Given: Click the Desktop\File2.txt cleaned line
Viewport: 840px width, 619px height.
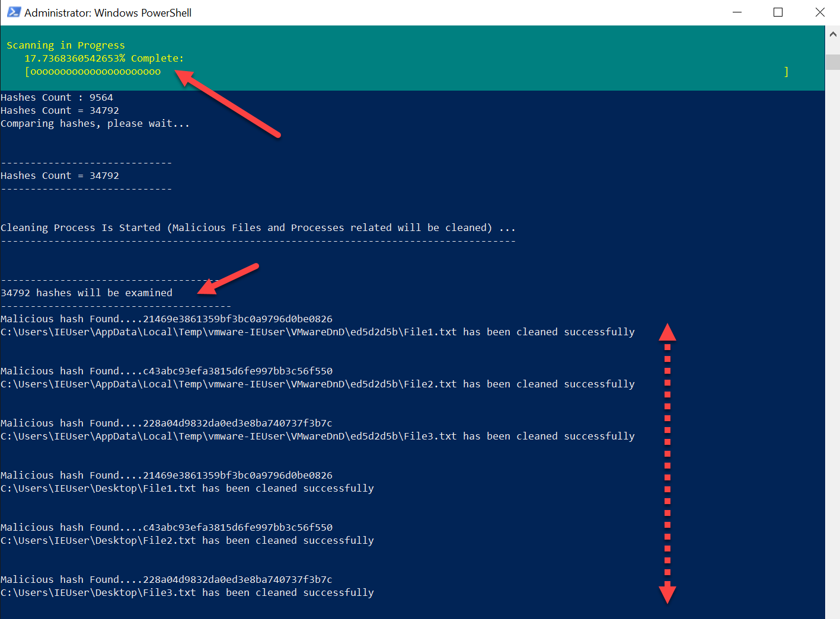Looking at the screenshot, I should pyautogui.click(x=187, y=540).
